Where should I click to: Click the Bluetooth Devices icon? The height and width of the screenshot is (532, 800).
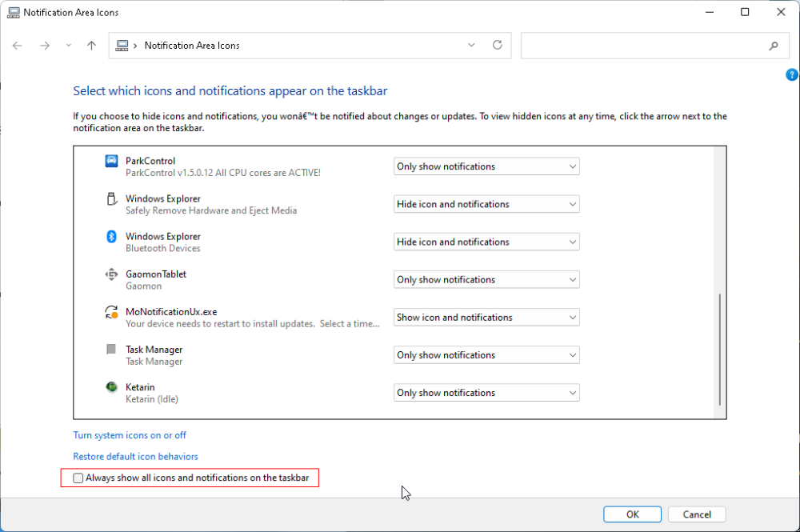coord(111,237)
